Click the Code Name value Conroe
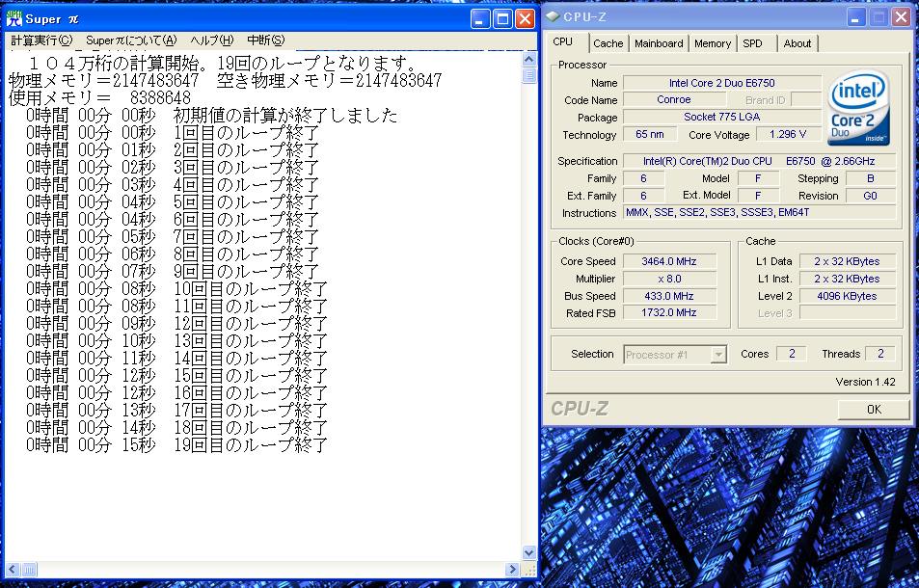919x588 pixels. (674, 99)
